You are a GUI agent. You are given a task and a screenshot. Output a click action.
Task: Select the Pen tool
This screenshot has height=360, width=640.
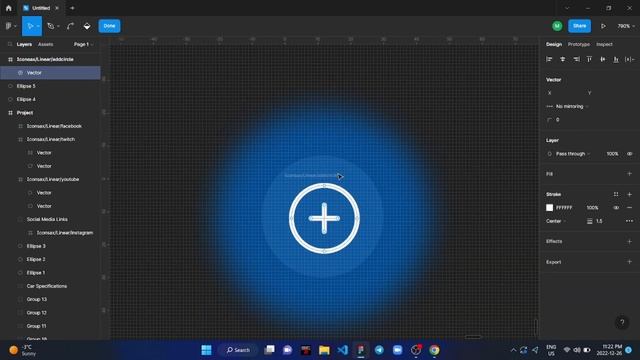51,26
